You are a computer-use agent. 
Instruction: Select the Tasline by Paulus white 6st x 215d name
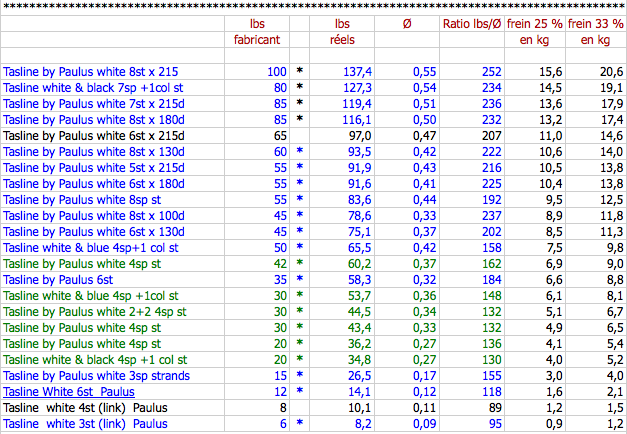[x=94, y=136]
